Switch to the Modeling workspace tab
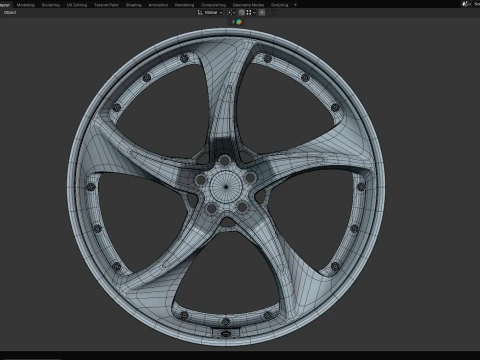 pyautogui.click(x=25, y=5)
